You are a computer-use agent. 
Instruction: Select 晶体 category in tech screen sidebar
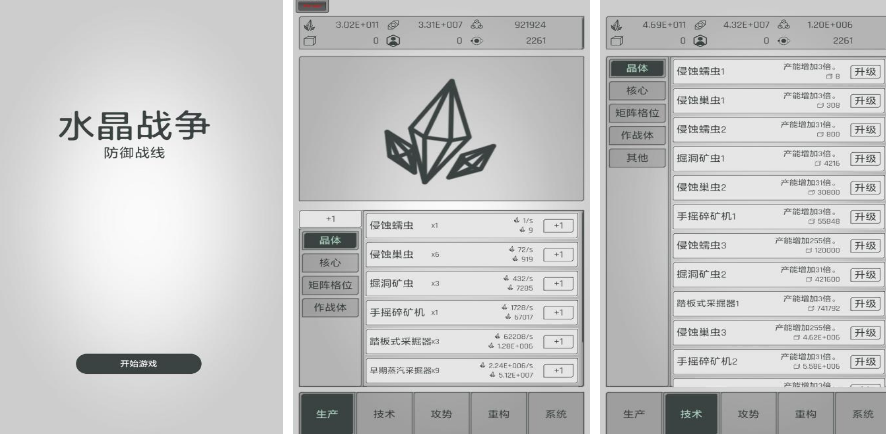click(637, 68)
